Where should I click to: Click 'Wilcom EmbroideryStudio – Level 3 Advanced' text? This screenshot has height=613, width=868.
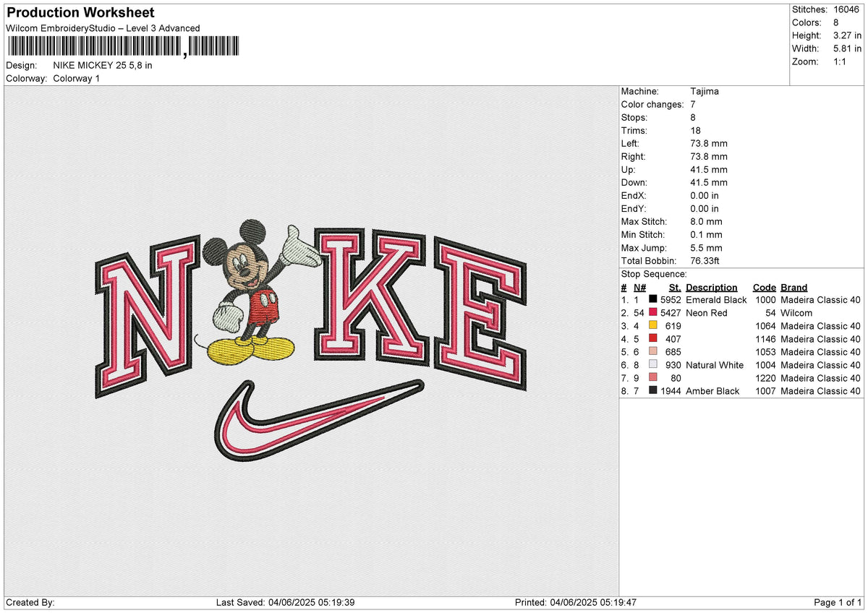point(103,28)
